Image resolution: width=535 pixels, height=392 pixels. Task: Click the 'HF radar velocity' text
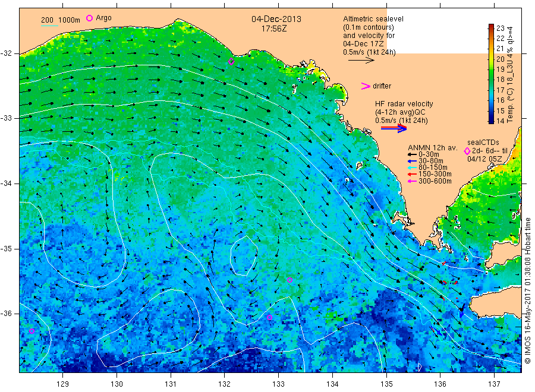tap(404, 104)
